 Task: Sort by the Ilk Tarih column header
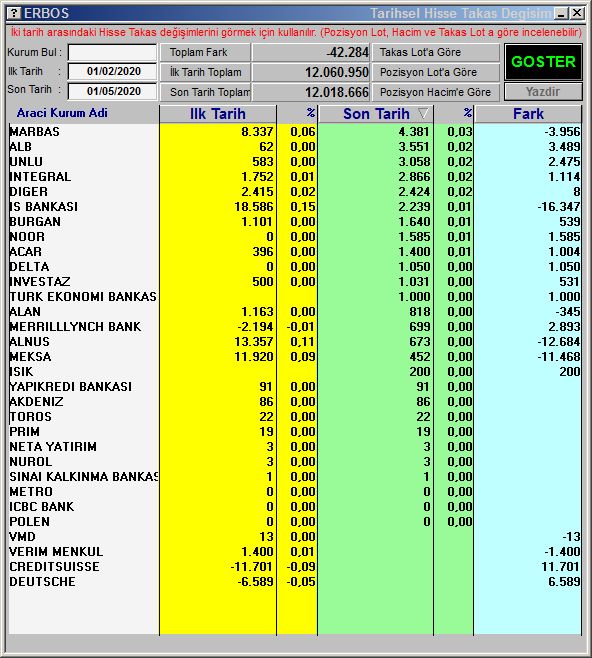tap(218, 114)
